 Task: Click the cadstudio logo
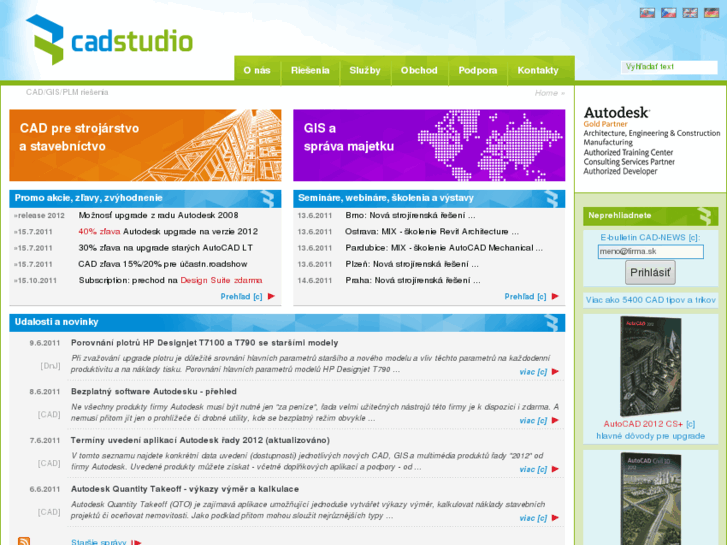coord(109,40)
